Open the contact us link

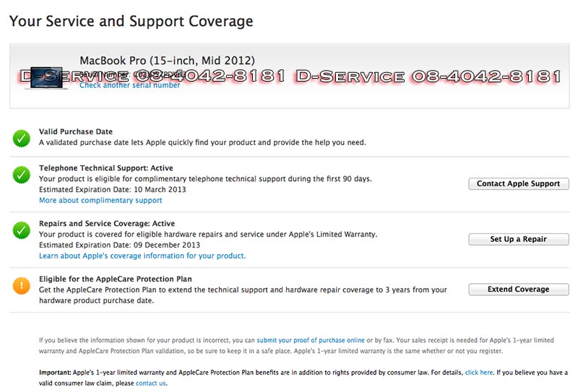click(x=151, y=383)
